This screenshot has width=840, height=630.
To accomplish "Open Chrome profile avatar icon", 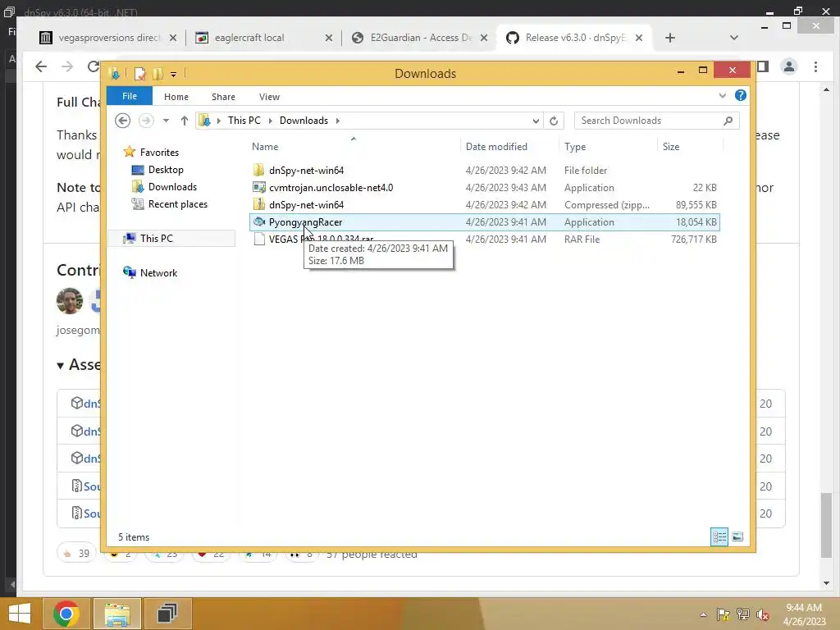I will [789, 66].
